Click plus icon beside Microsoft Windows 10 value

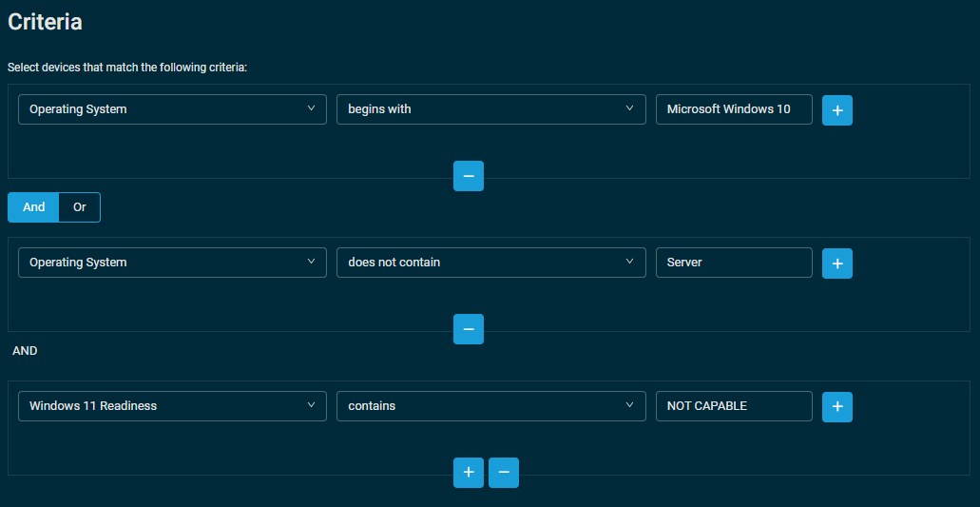(836, 110)
